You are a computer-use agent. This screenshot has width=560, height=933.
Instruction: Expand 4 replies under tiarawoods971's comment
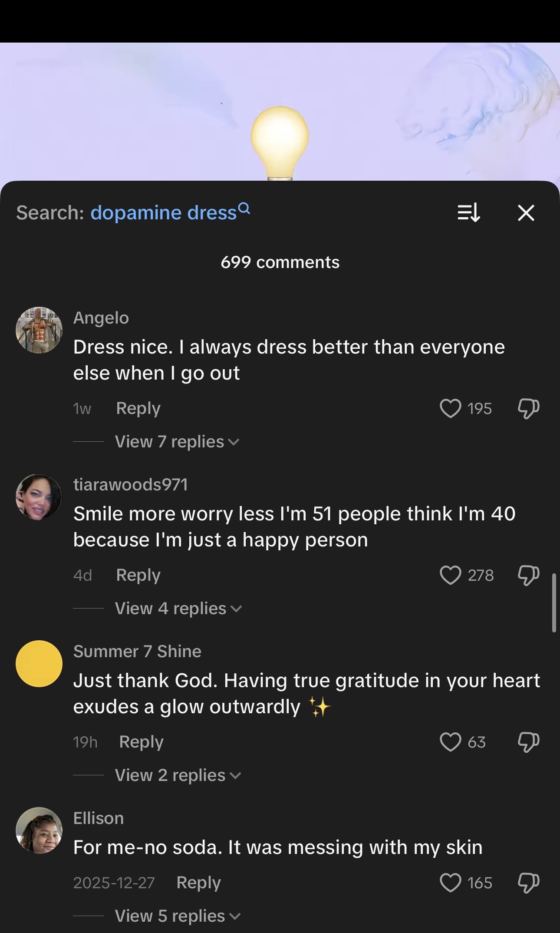coord(178,609)
